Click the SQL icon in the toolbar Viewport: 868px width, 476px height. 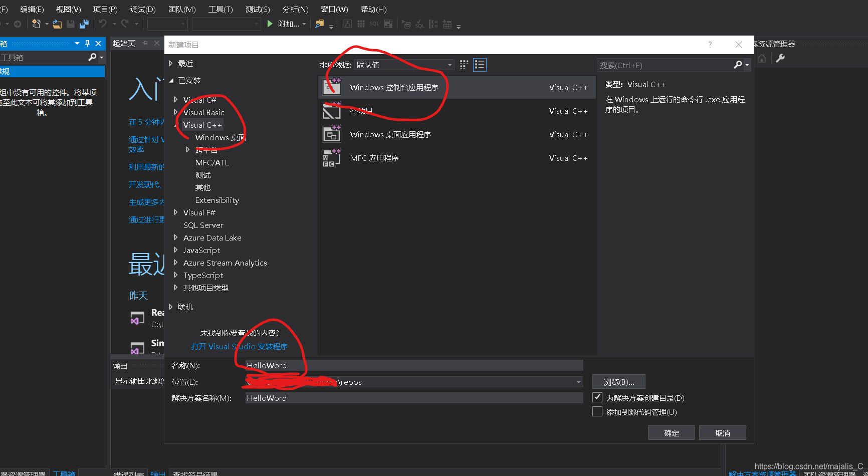click(x=374, y=24)
